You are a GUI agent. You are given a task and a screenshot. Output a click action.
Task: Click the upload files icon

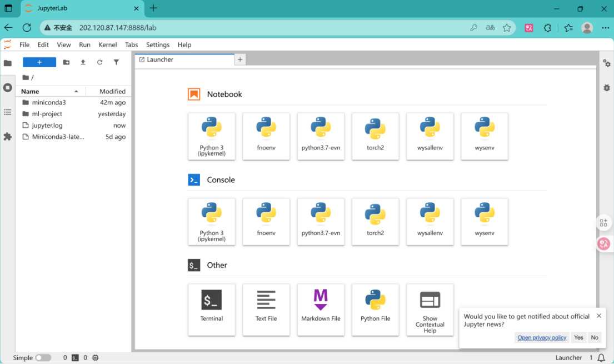(83, 62)
